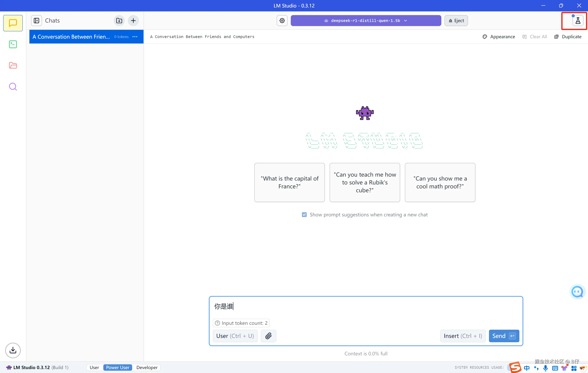This screenshot has height=373, width=588.
Task: Start a new chat with plus
Action: coord(133,21)
